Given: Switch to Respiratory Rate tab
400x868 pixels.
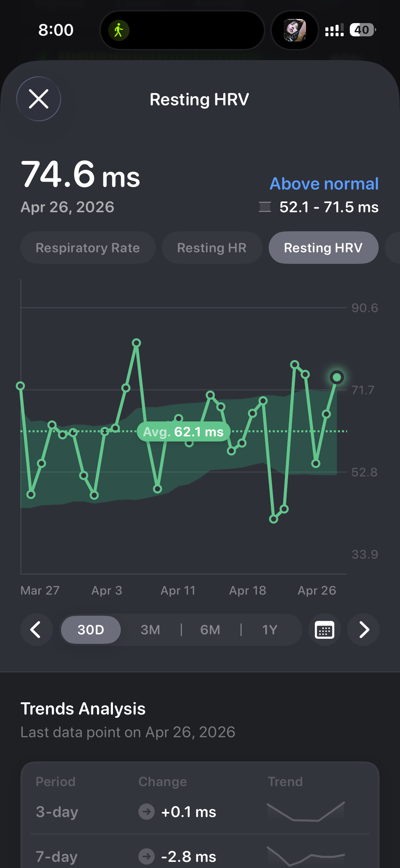Looking at the screenshot, I should coord(88,248).
